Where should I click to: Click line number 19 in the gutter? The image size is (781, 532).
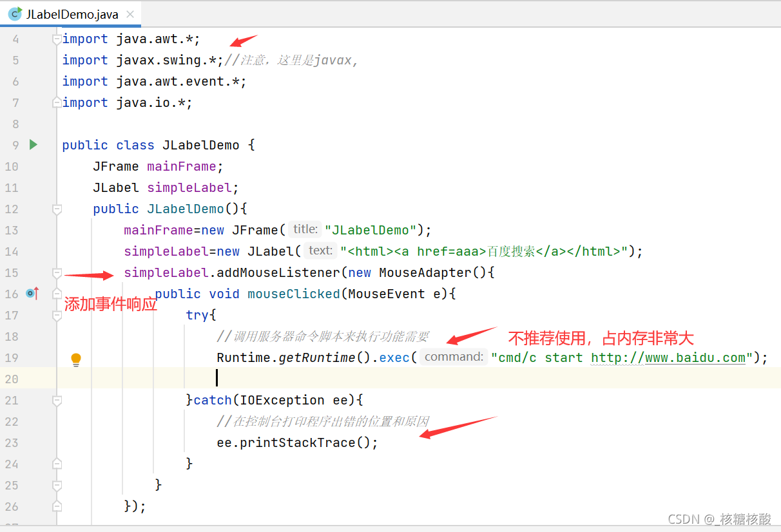(x=12, y=358)
